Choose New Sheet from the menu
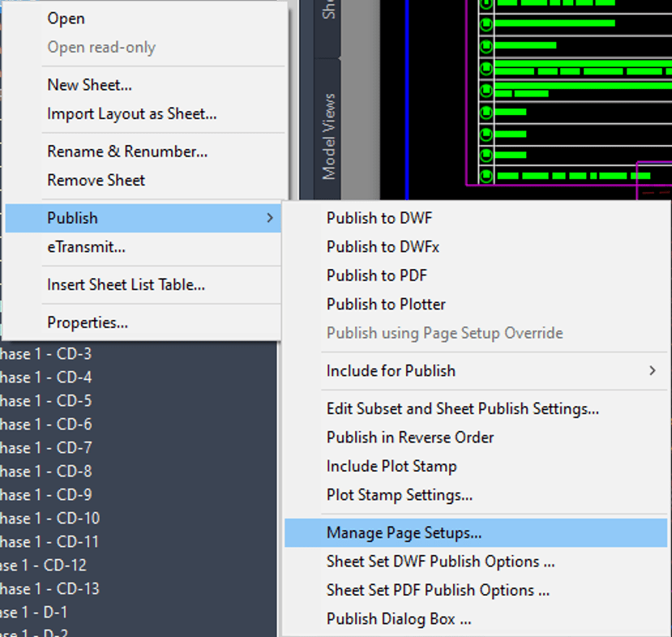The image size is (672, 637). click(89, 84)
